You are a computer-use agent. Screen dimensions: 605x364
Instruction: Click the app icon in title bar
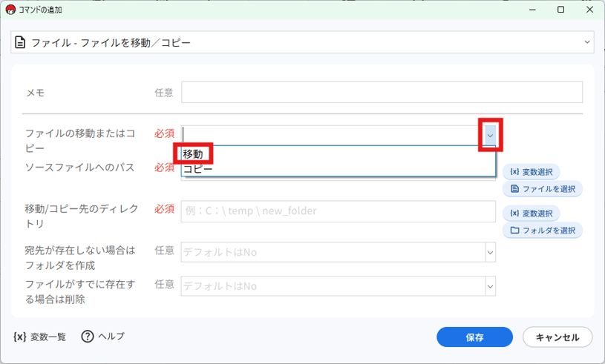(x=10, y=10)
